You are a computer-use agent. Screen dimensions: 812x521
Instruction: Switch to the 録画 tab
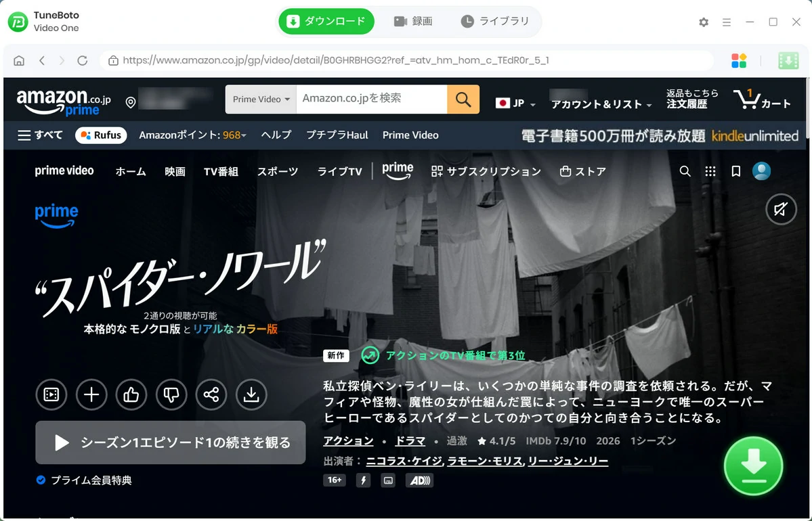pos(412,21)
